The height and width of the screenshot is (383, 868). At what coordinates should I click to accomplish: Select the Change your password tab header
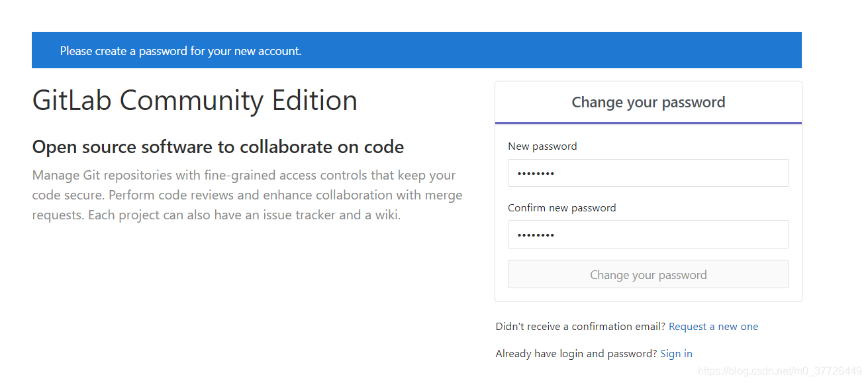click(648, 103)
